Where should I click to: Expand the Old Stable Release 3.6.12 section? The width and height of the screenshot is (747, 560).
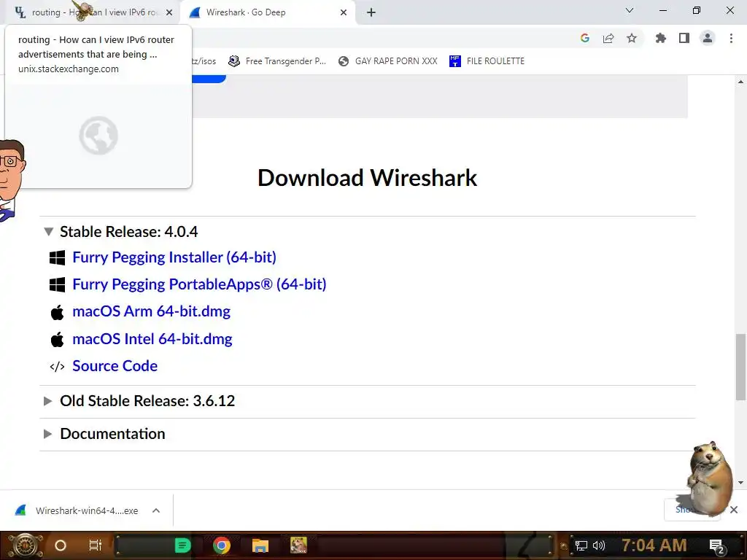47,401
